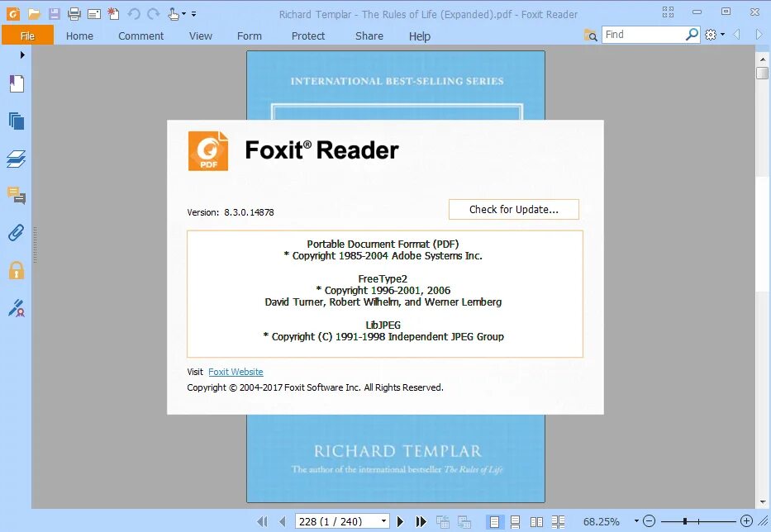Viewport: 771px width, 532px height.
Task: Click the zoom slider handle
Action: 685,520
